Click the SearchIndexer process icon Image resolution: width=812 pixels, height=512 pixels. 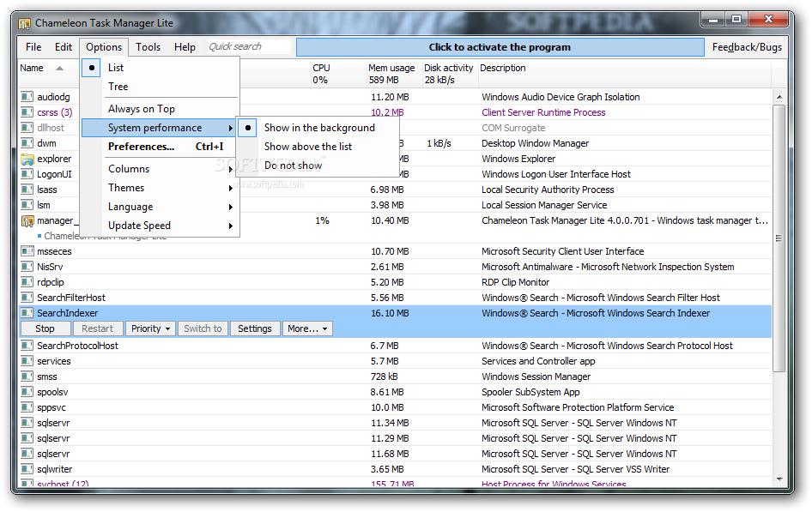(x=27, y=313)
